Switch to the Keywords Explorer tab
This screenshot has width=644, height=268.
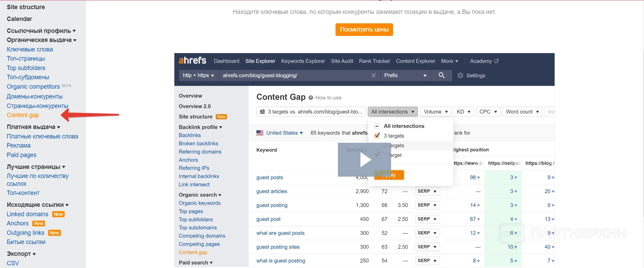point(303,61)
